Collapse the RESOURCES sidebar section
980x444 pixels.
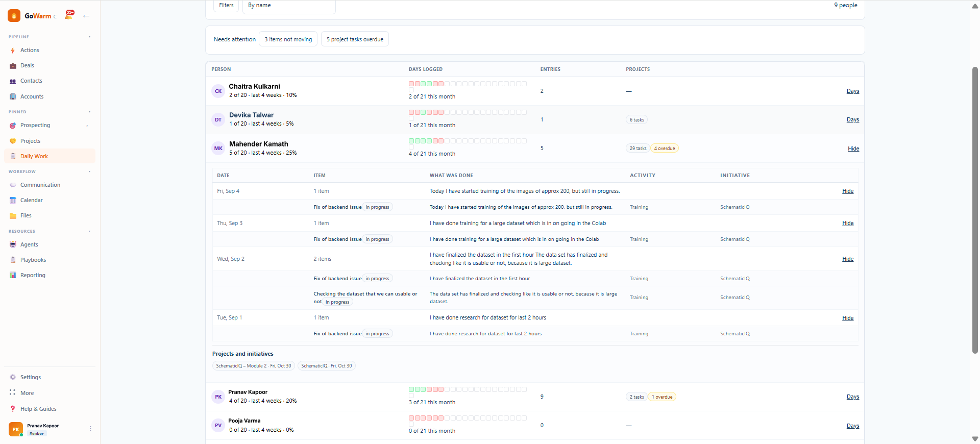(x=89, y=231)
